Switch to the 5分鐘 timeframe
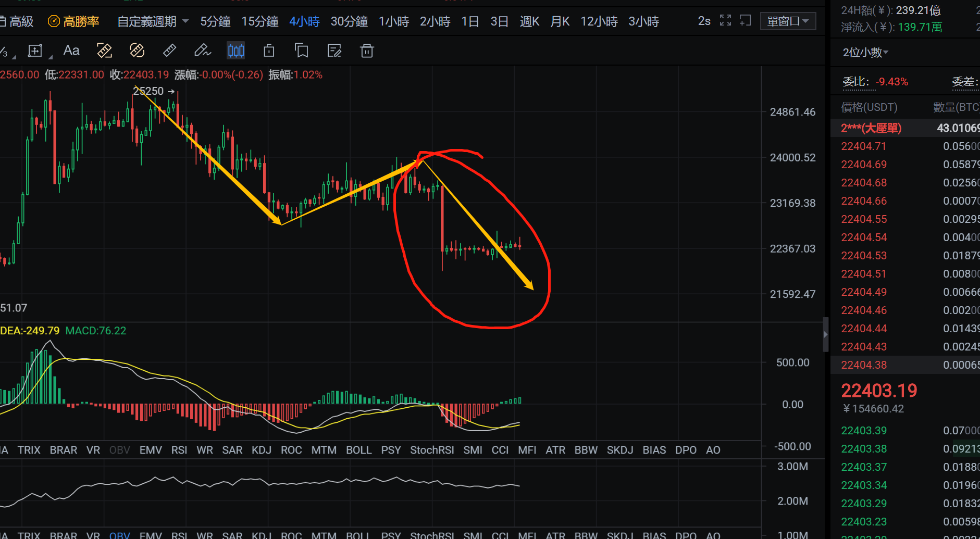Screen dimensions: 980x539 [215, 21]
